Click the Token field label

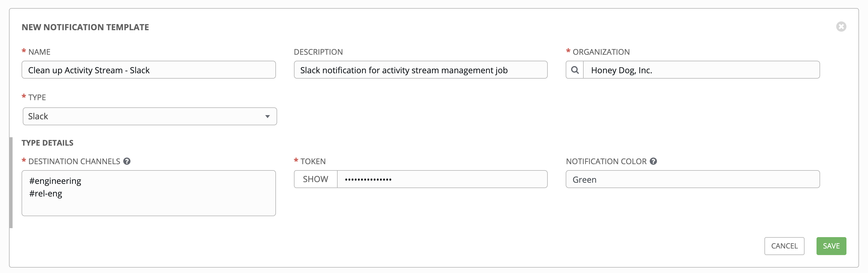point(313,161)
